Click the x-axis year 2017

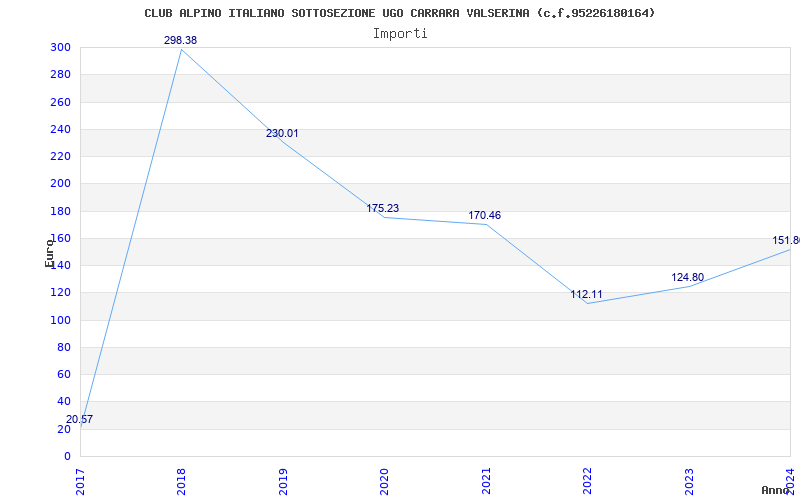click(x=80, y=482)
